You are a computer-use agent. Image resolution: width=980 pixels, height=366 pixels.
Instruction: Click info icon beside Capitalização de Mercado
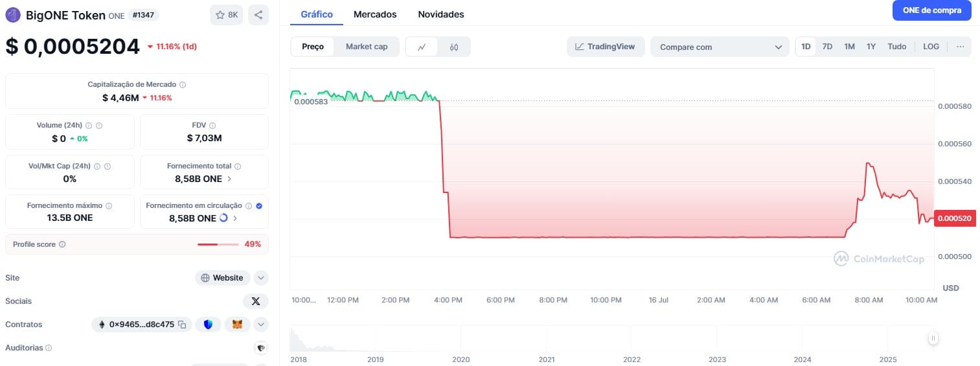pyautogui.click(x=183, y=85)
